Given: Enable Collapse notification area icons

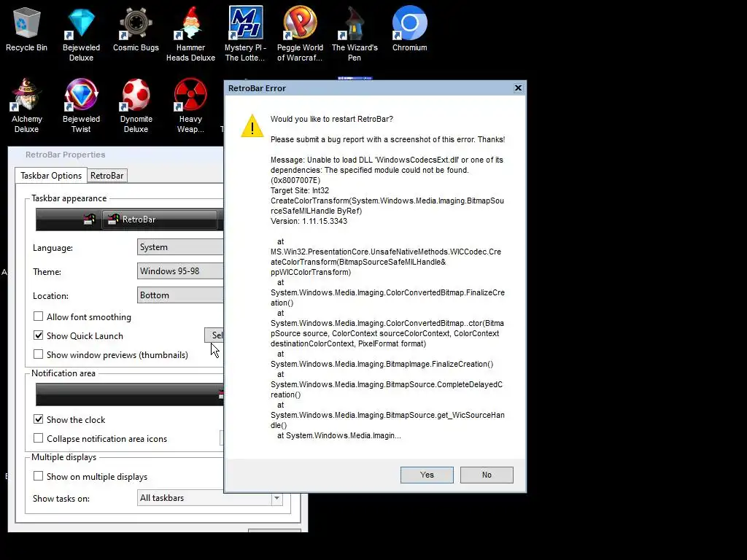Looking at the screenshot, I should pyautogui.click(x=38, y=438).
